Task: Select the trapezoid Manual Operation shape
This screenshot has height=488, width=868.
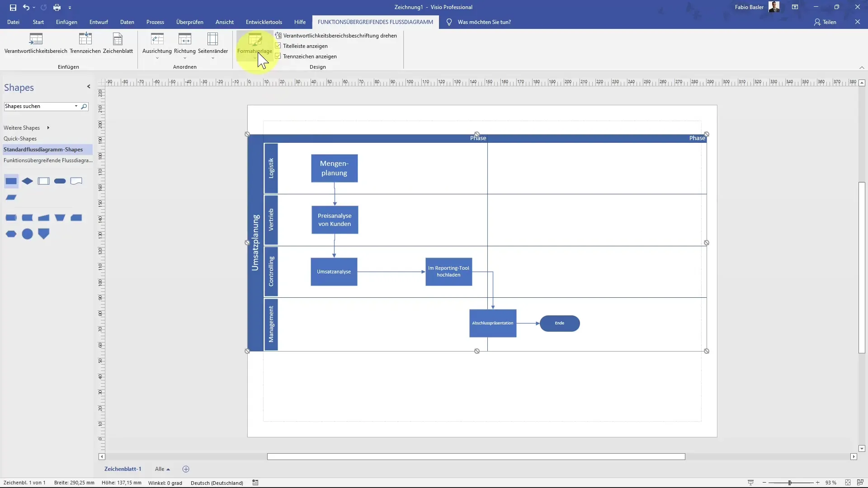Action: (60, 218)
